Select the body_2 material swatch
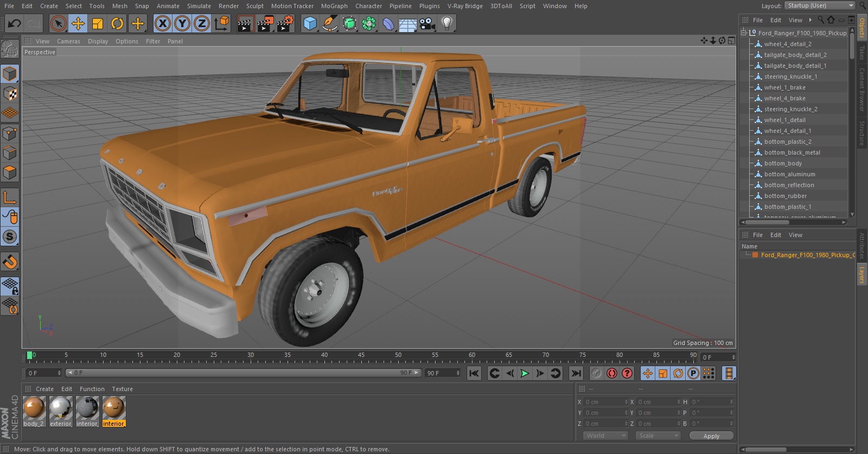The height and width of the screenshot is (454, 868). [34, 411]
